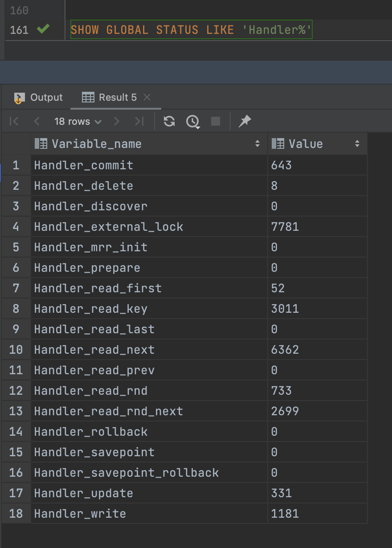Reload the result page

click(x=169, y=121)
